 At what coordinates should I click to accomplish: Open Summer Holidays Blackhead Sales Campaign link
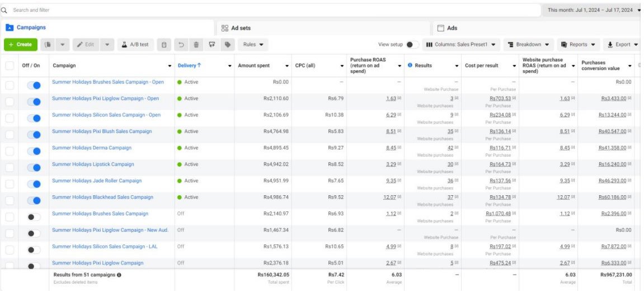tap(102, 197)
